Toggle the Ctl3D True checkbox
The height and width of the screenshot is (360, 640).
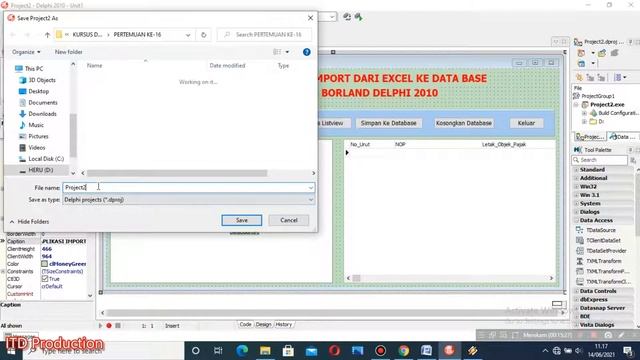pos(45,279)
